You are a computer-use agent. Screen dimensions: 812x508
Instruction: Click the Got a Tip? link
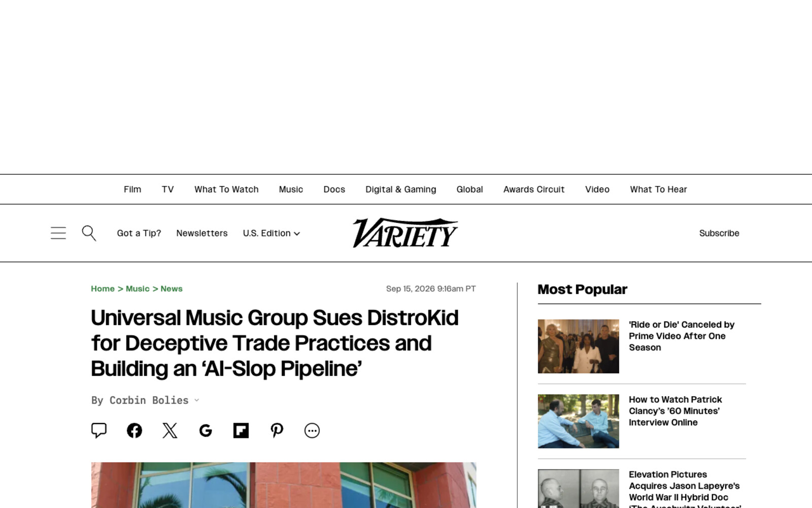tap(139, 233)
